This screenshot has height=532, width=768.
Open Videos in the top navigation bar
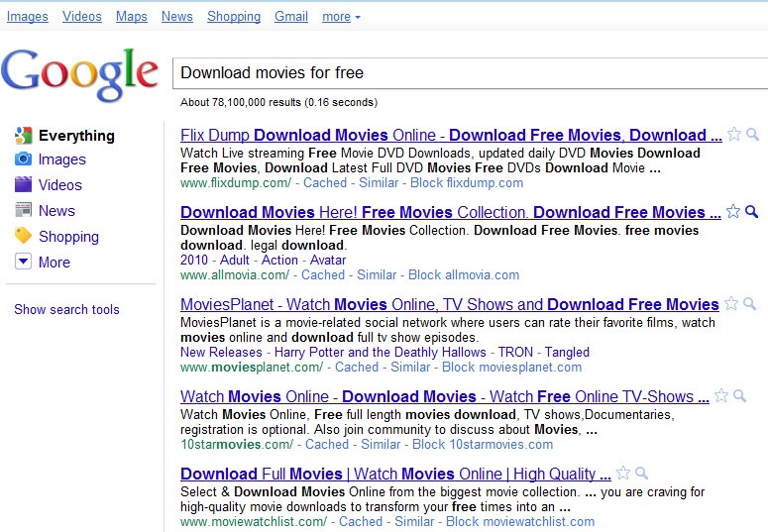tap(82, 17)
